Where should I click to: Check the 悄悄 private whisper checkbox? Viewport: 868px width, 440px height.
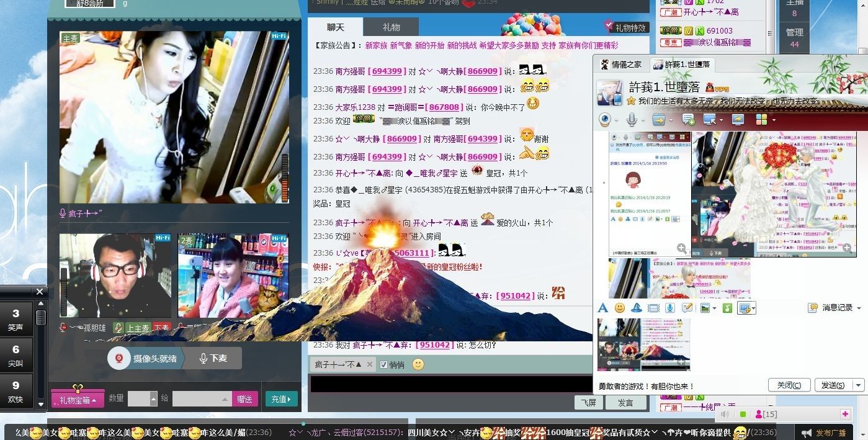click(383, 364)
